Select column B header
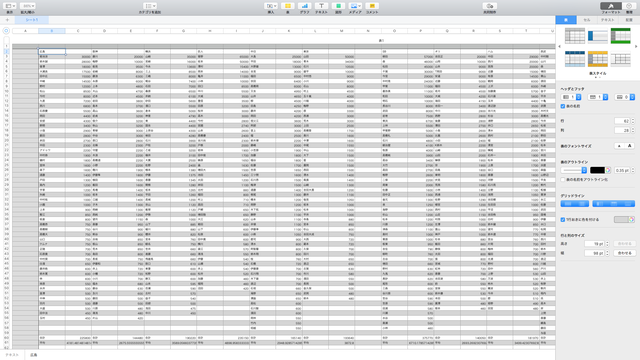This screenshot has height=360, width=640. (x=51, y=31)
